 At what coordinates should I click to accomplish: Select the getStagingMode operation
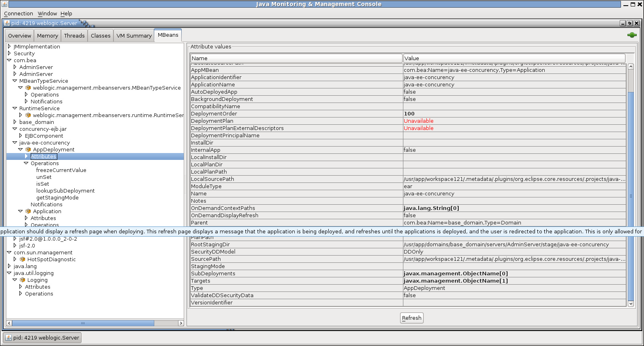(57, 197)
